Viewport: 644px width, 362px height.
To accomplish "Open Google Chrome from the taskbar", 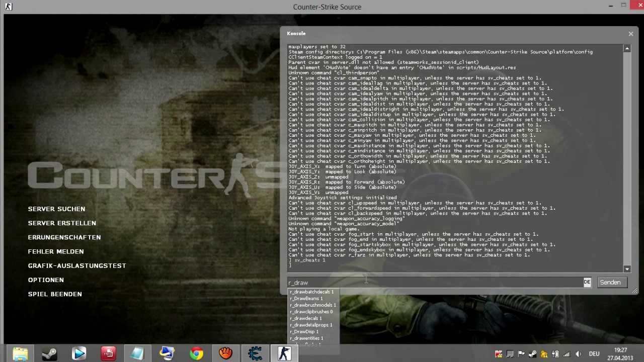I will 196,353.
